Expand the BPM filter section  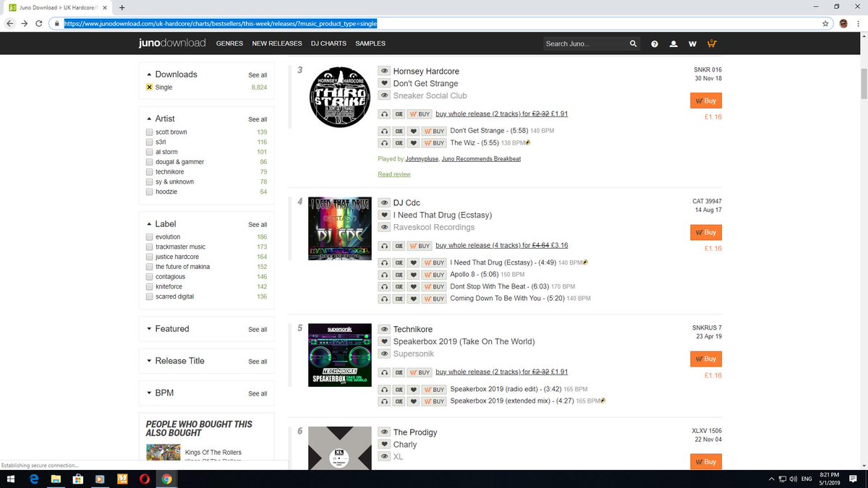click(x=159, y=393)
